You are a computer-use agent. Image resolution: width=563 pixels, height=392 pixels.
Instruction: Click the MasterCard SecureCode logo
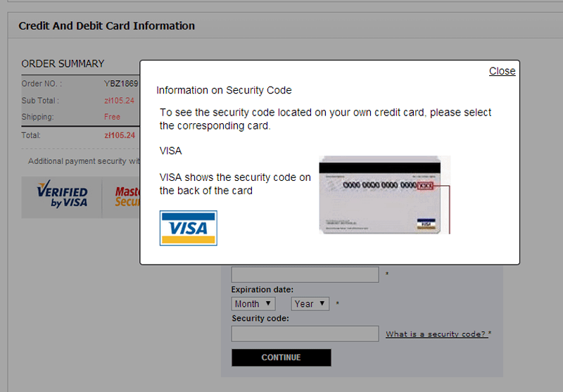point(127,197)
